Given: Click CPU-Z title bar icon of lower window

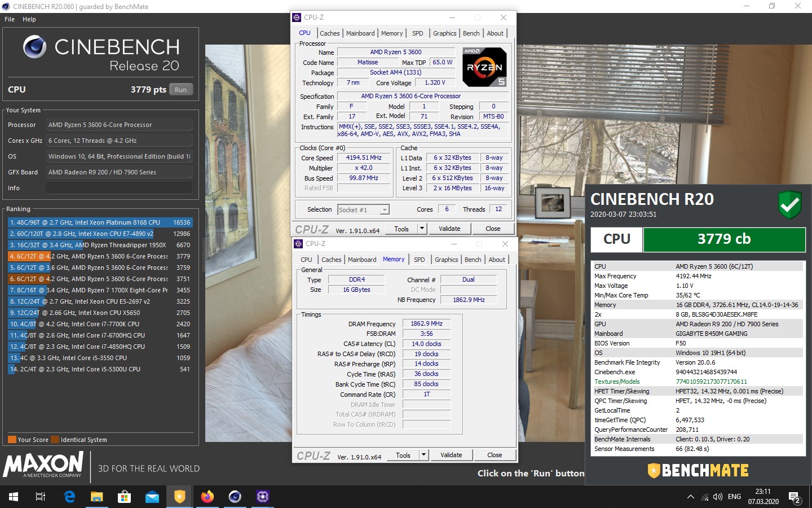Looking at the screenshot, I should click(x=299, y=244).
